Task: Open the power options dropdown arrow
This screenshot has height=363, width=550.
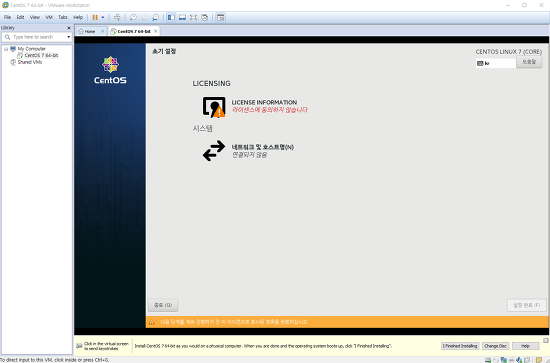Action: [103, 17]
